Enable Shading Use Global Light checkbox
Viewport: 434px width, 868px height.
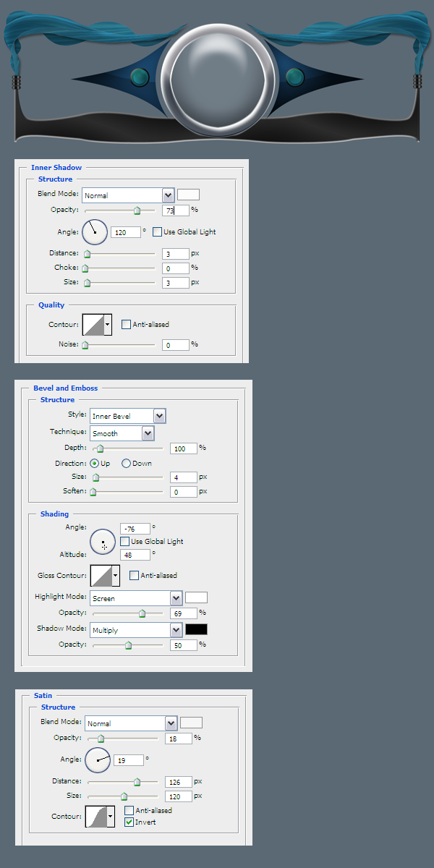[x=124, y=541]
